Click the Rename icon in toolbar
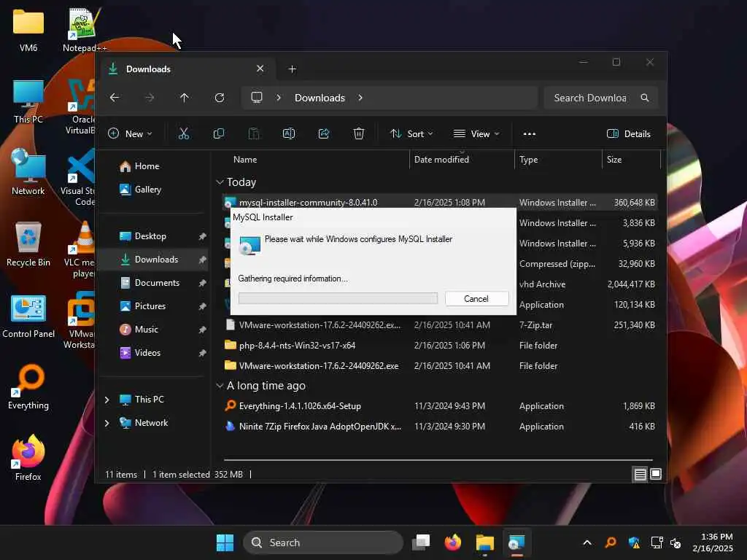747x560 pixels. pyautogui.click(x=289, y=134)
